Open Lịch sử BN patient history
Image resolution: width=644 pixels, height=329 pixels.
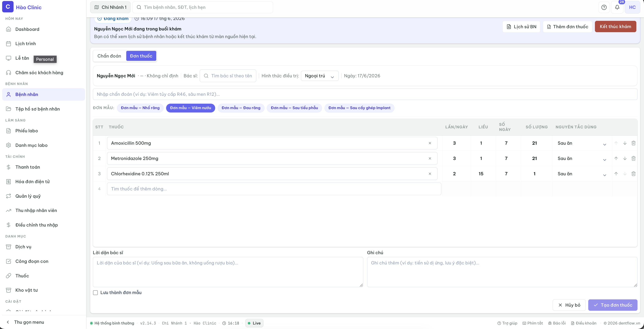click(521, 27)
